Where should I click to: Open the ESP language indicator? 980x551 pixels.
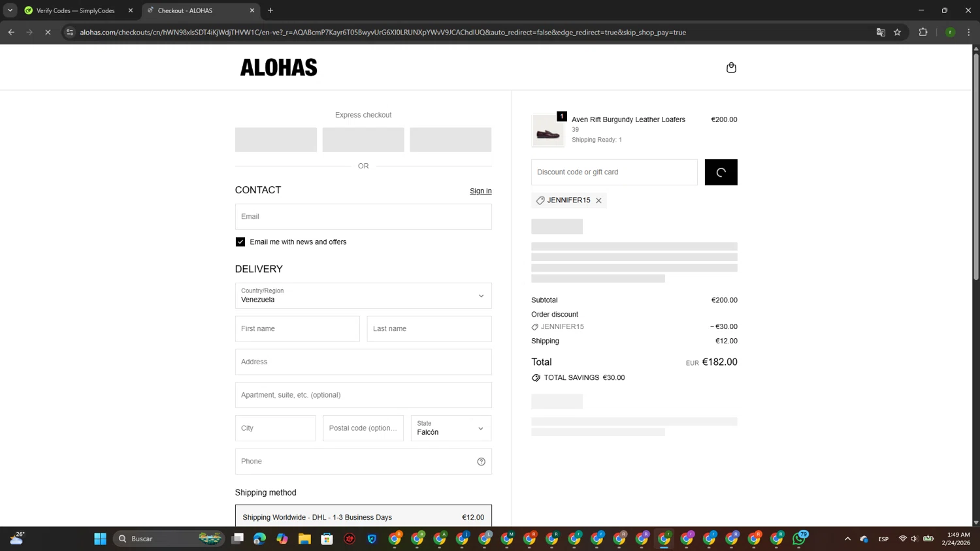click(883, 539)
